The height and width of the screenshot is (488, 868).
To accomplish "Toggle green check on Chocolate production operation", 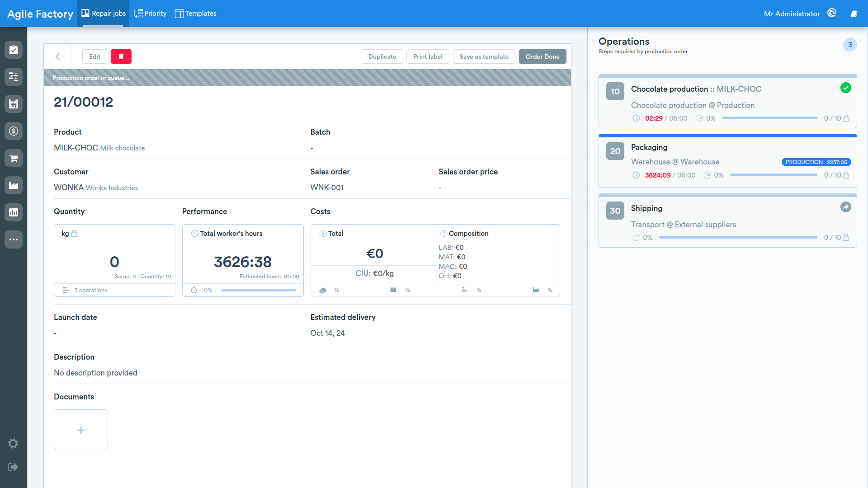I will (846, 88).
